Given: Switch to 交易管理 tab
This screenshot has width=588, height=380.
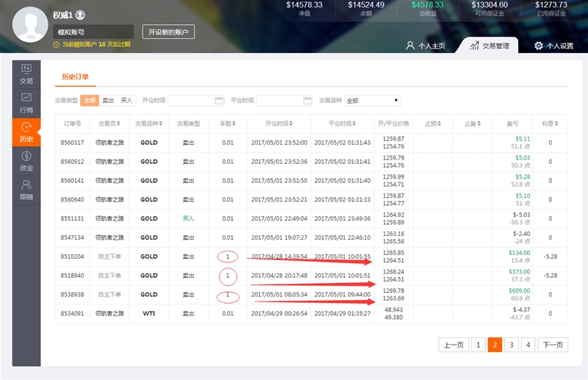Looking at the screenshot, I should (x=490, y=46).
